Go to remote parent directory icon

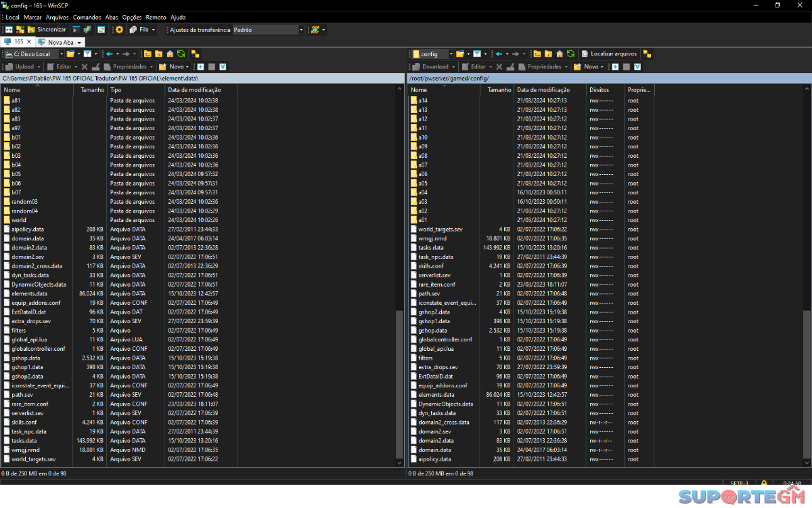[537, 54]
